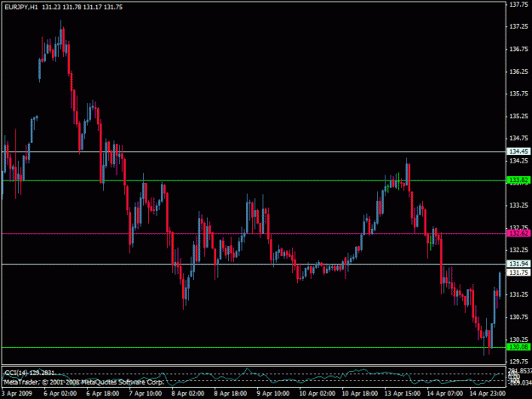Image resolution: width=532 pixels, height=399 pixels.
Task: Click the 135.75 price scale value
Action: pyautogui.click(x=518, y=94)
